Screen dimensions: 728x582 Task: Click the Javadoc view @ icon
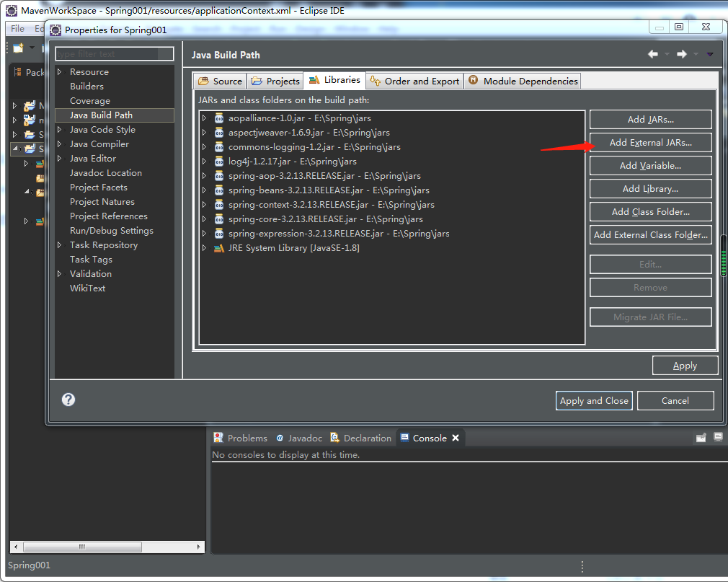pyautogui.click(x=280, y=438)
